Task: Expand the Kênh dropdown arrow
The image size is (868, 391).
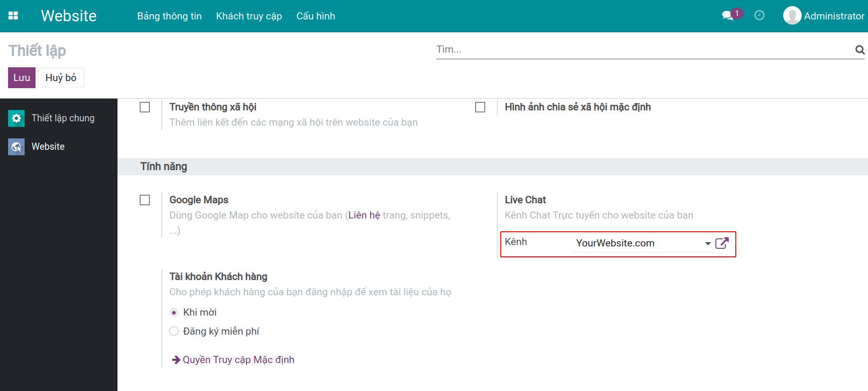Action: pos(708,244)
